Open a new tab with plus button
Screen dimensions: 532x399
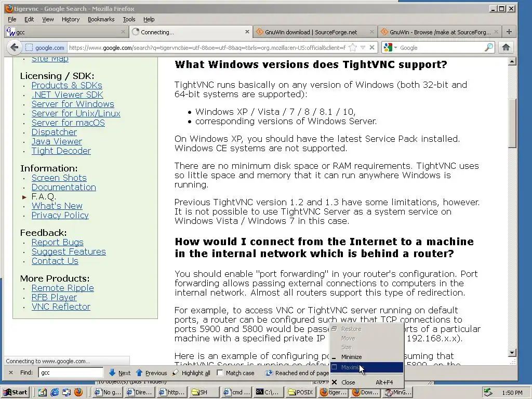coord(509,32)
